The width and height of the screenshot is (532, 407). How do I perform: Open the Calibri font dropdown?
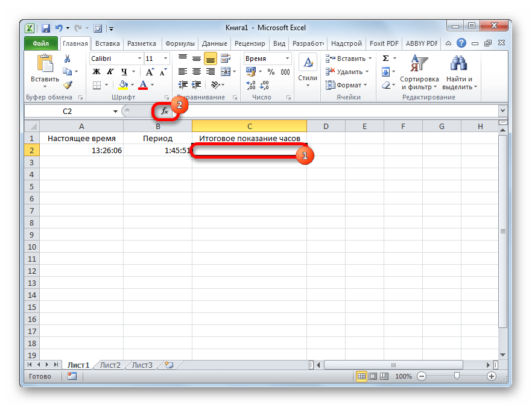pos(139,58)
